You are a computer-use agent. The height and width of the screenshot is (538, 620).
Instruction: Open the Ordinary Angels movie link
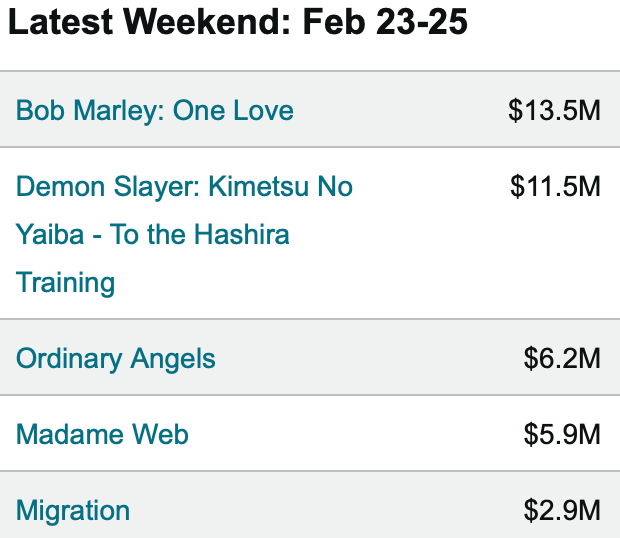point(115,359)
